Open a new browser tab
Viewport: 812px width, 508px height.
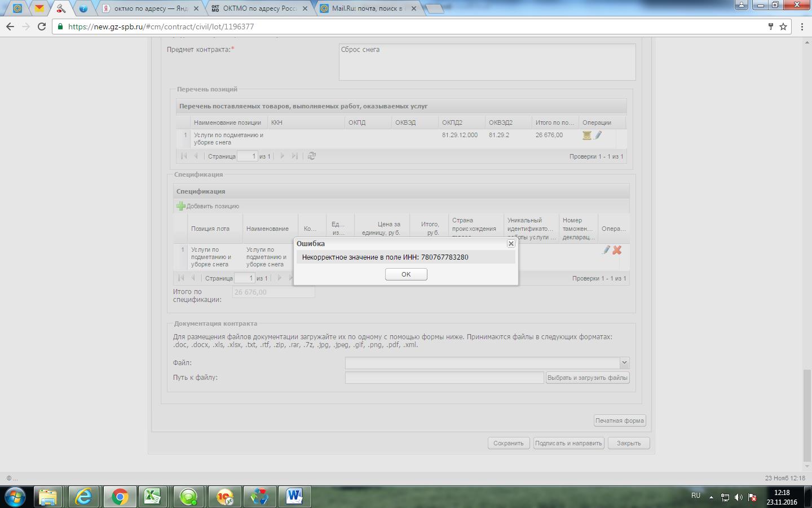pyautogui.click(x=434, y=8)
